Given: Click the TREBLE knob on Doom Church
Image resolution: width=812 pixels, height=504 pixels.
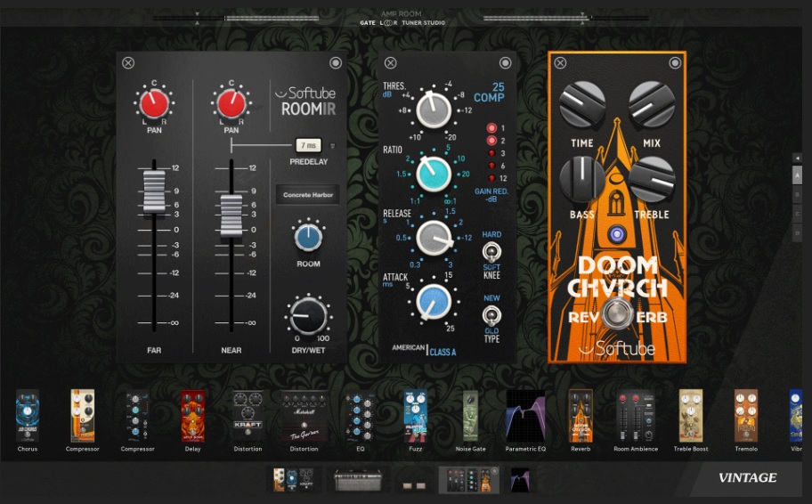Looking at the screenshot, I should (x=652, y=180).
